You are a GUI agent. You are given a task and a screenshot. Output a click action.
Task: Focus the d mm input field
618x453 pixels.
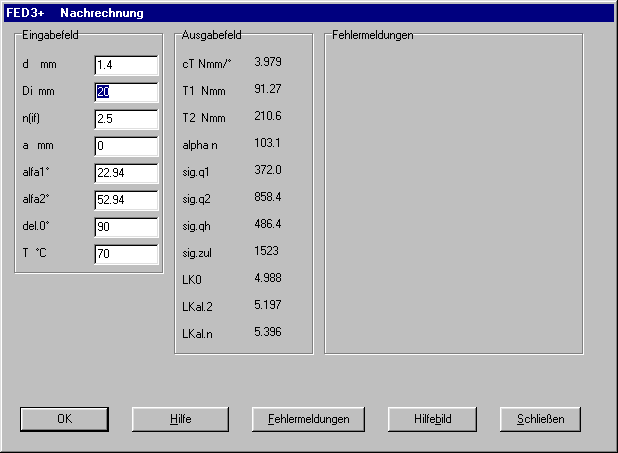(127, 65)
